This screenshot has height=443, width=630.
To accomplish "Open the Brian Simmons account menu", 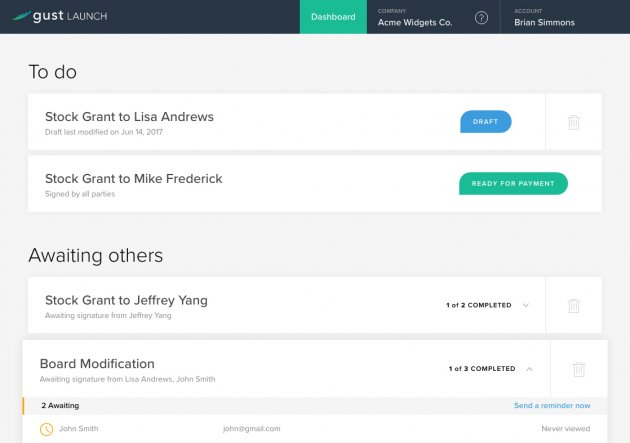I will pos(544,17).
